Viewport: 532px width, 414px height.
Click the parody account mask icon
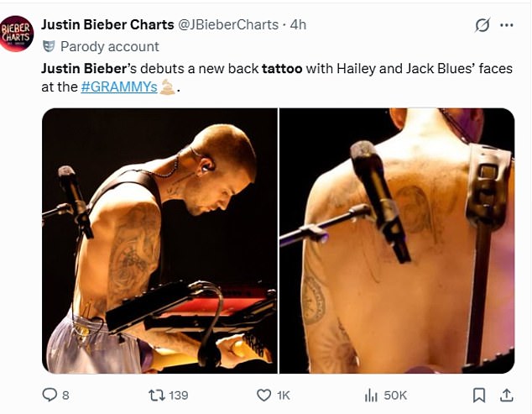[49, 45]
